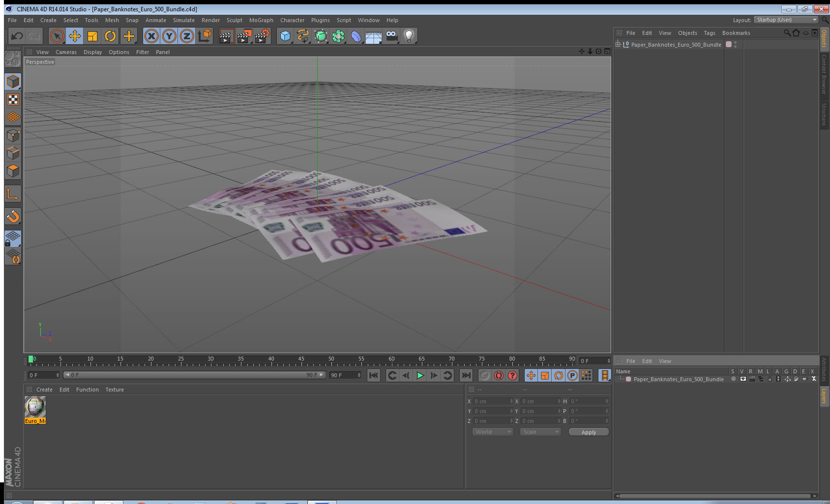The width and height of the screenshot is (830, 504).
Task: Click the layer color swatch of Paper_Banknotes object
Action: 729,44
